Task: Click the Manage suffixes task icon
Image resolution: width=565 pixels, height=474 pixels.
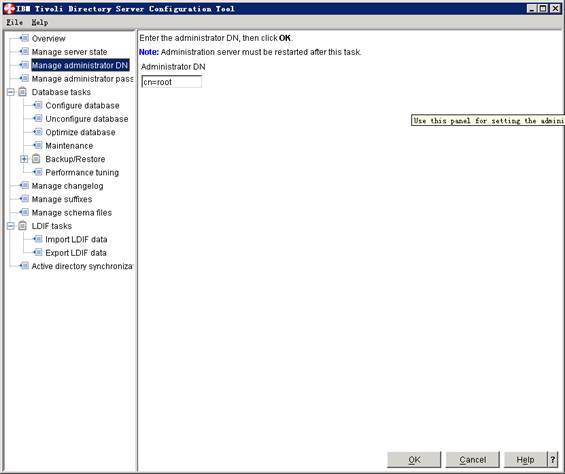Action: click(x=24, y=199)
